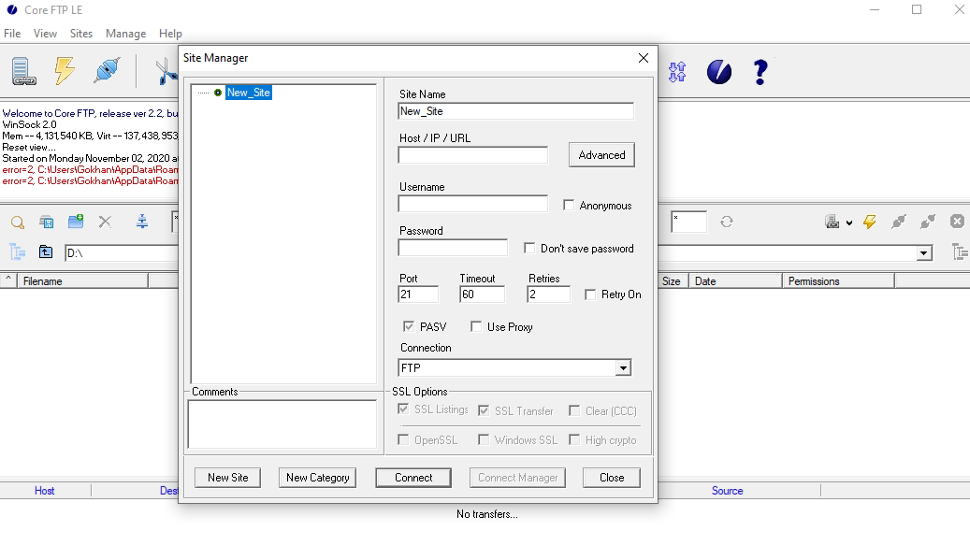Image resolution: width=970 pixels, height=560 pixels.
Task: Click the Site Name input field
Action: 516,111
